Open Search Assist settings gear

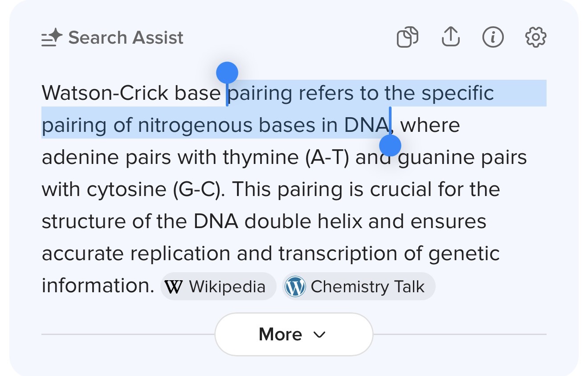535,37
